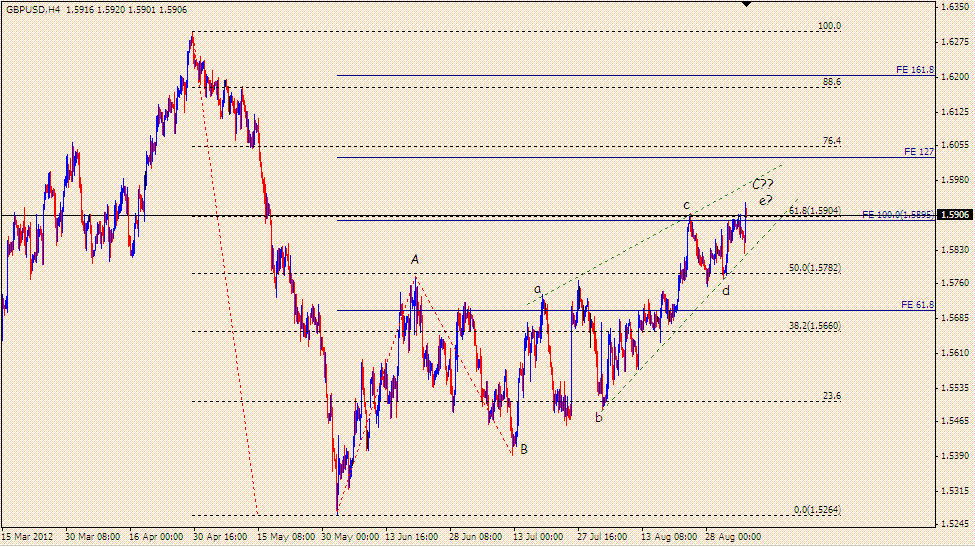Screen dimensions: 975x547
Task: Click the GBPUSD,H4 chart title text
Action: coord(33,10)
